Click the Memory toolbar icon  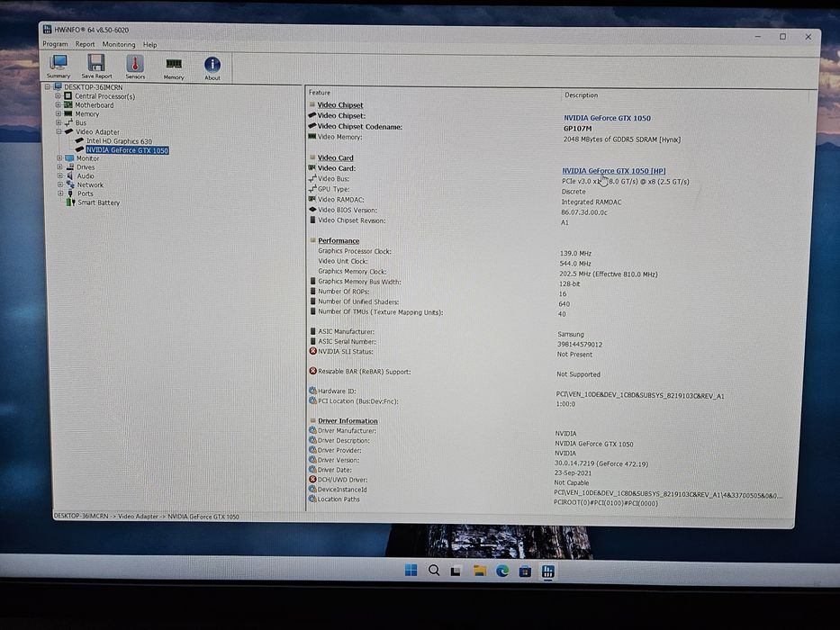coord(174,68)
